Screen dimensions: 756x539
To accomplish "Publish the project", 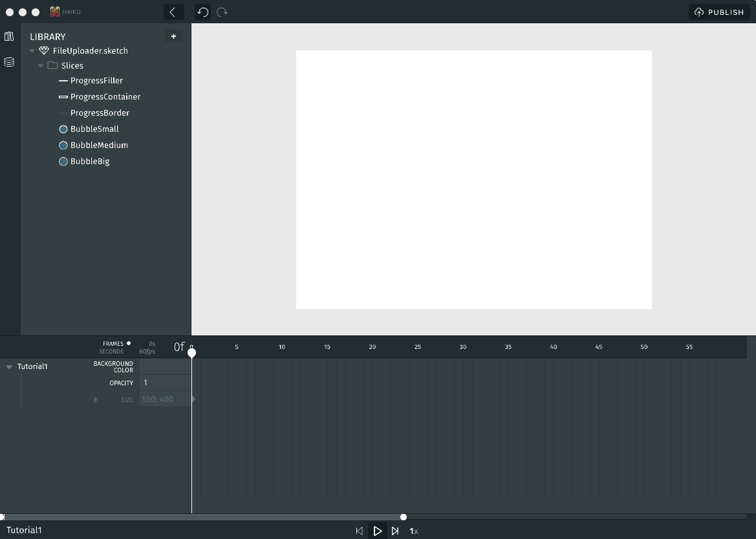I will click(719, 12).
